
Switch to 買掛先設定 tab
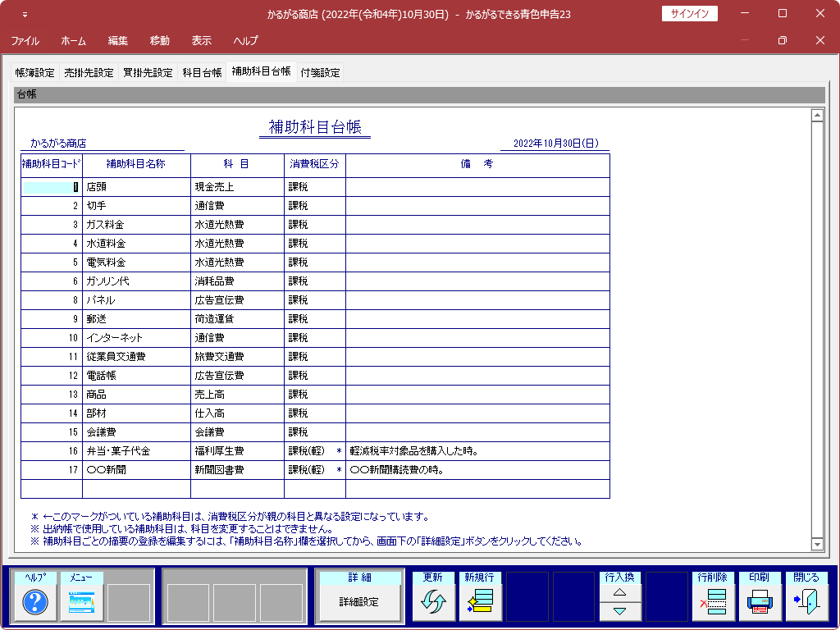(x=148, y=73)
